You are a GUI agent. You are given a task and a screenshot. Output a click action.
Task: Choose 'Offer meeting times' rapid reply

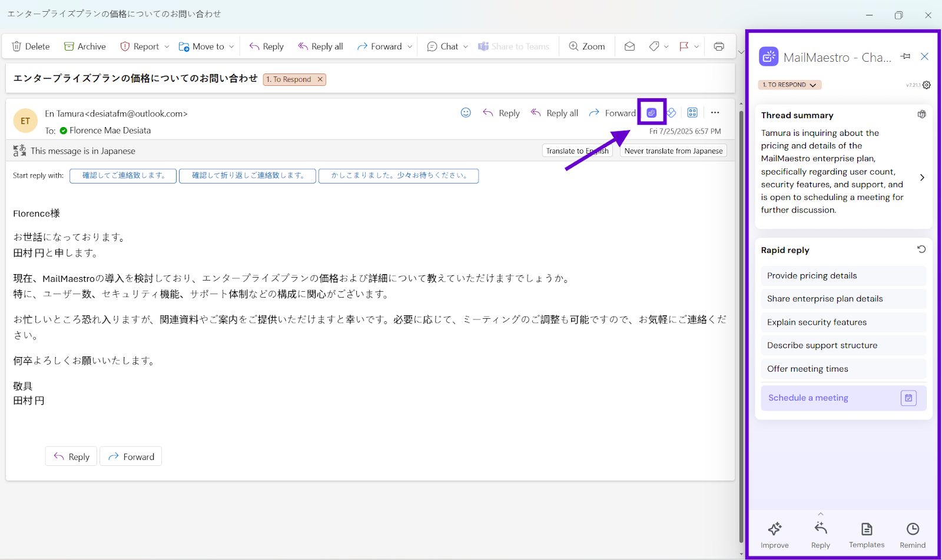[x=843, y=369]
